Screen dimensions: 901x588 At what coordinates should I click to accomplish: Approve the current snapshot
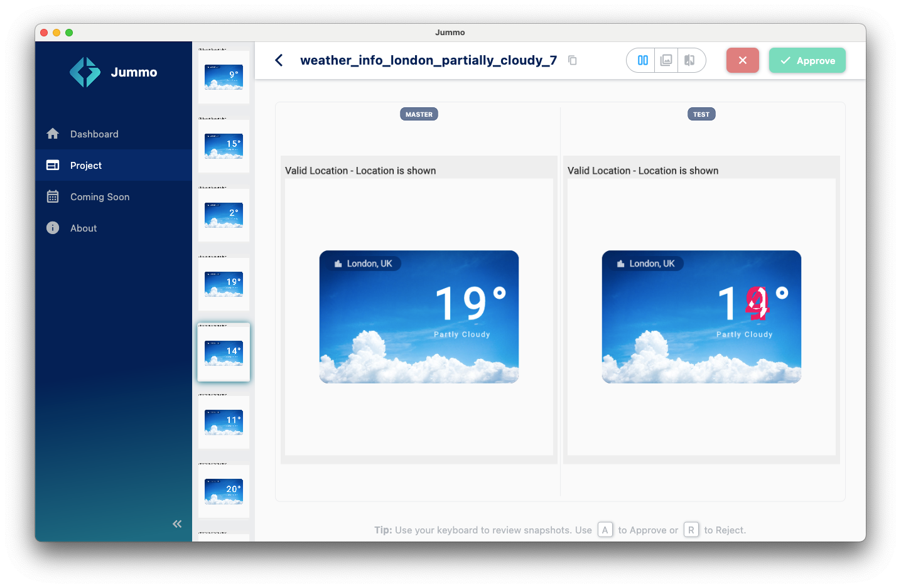807,60
